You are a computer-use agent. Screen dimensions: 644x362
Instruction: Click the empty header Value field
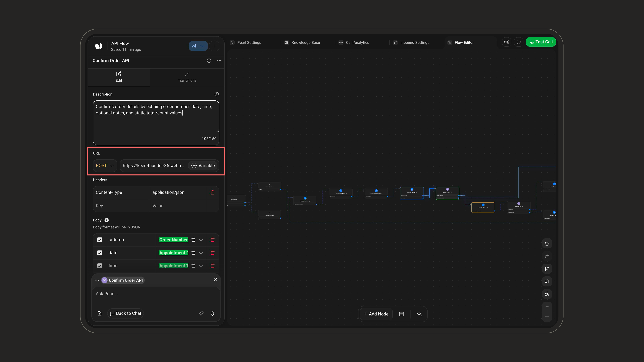point(178,206)
